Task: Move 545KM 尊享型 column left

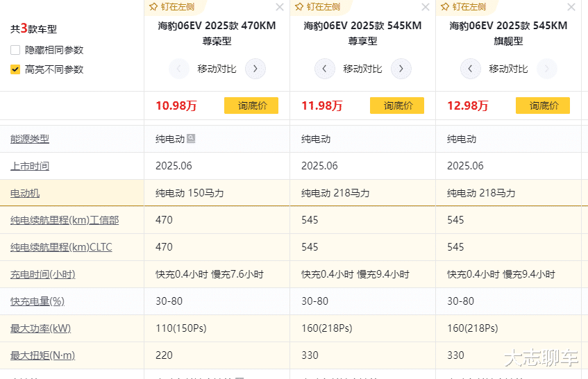Action: pyautogui.click(x=325, y=69)
